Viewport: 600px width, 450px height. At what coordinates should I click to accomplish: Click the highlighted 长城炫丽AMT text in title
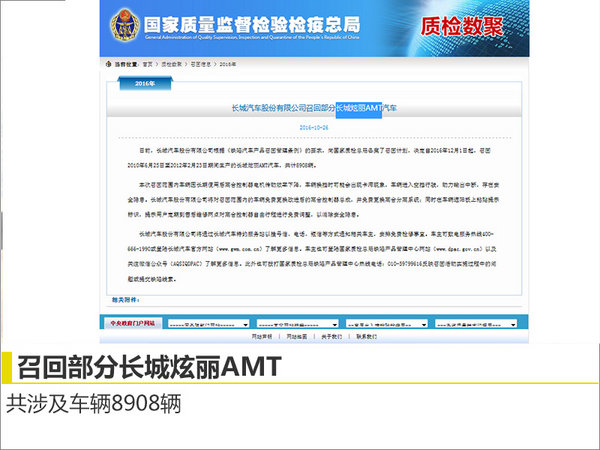coord(359,109)
